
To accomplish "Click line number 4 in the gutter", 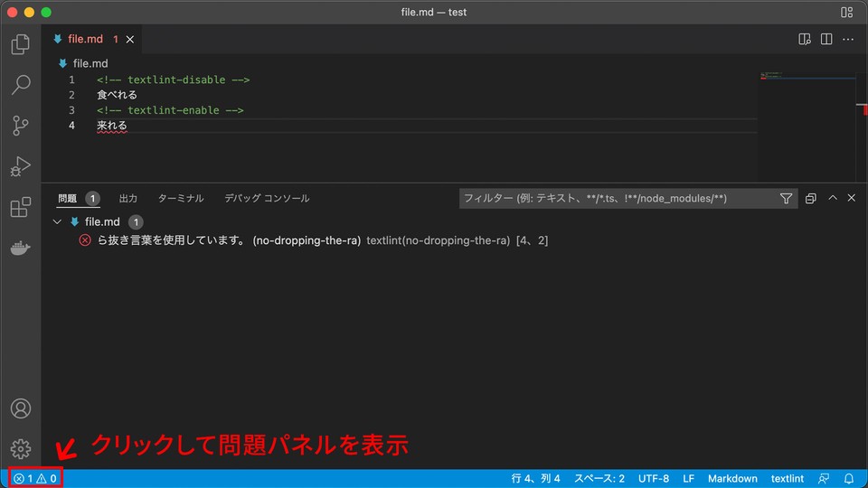I will [x=71, y=126].
